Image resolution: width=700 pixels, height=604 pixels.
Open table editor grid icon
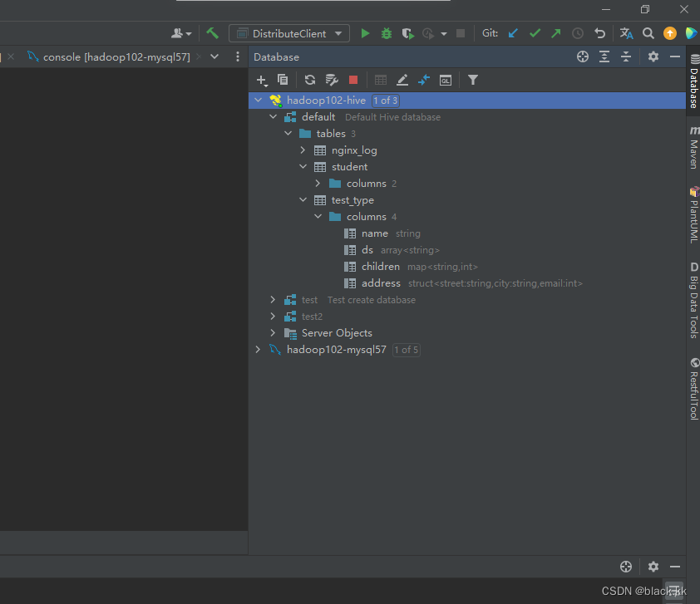tap(381, 80)
